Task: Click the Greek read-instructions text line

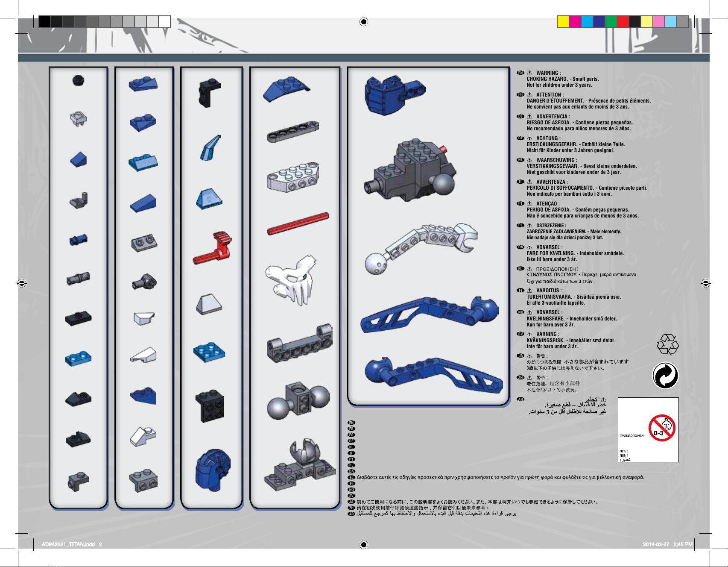Action: pyautogui.click(x=500, y=477)
